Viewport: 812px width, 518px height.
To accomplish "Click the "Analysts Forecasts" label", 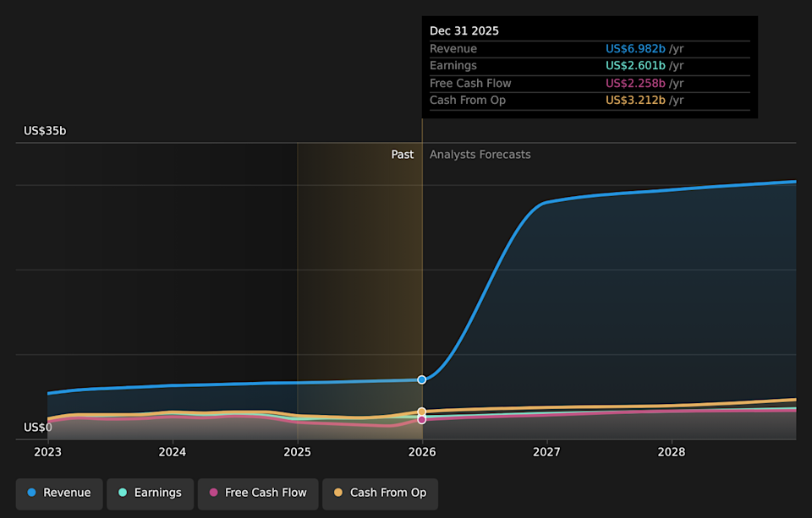I will pyautogui.click(x=480, y=155).
